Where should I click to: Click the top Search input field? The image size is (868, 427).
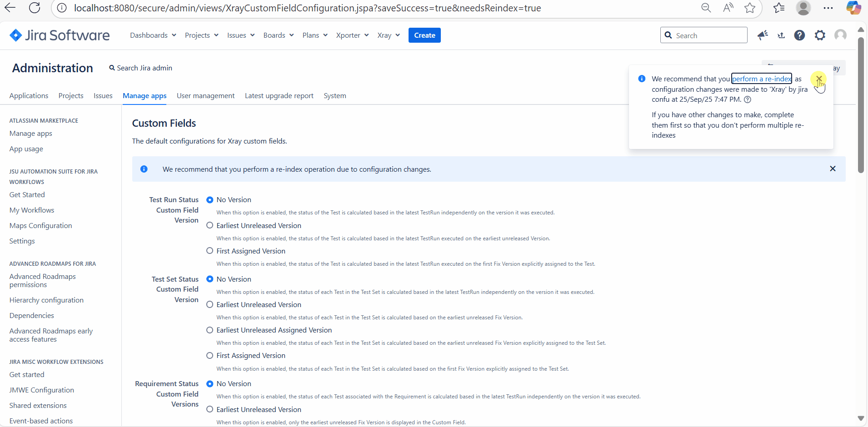tap(708, 35)
